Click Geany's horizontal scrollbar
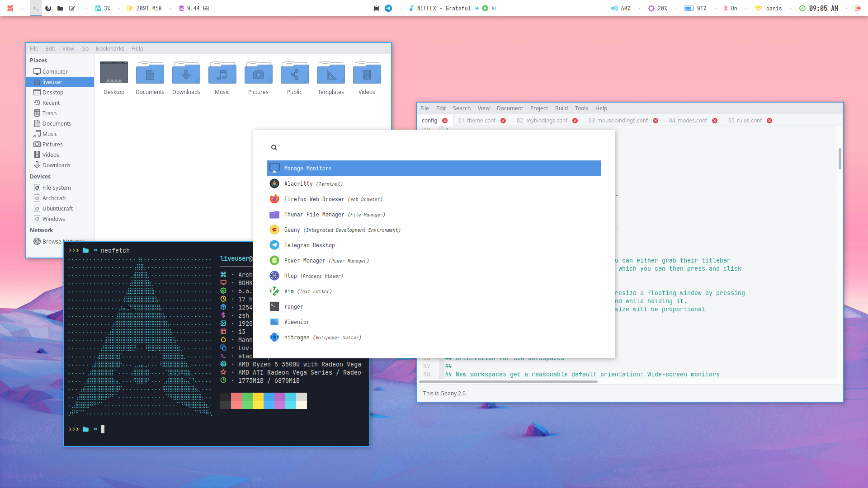 508,382
